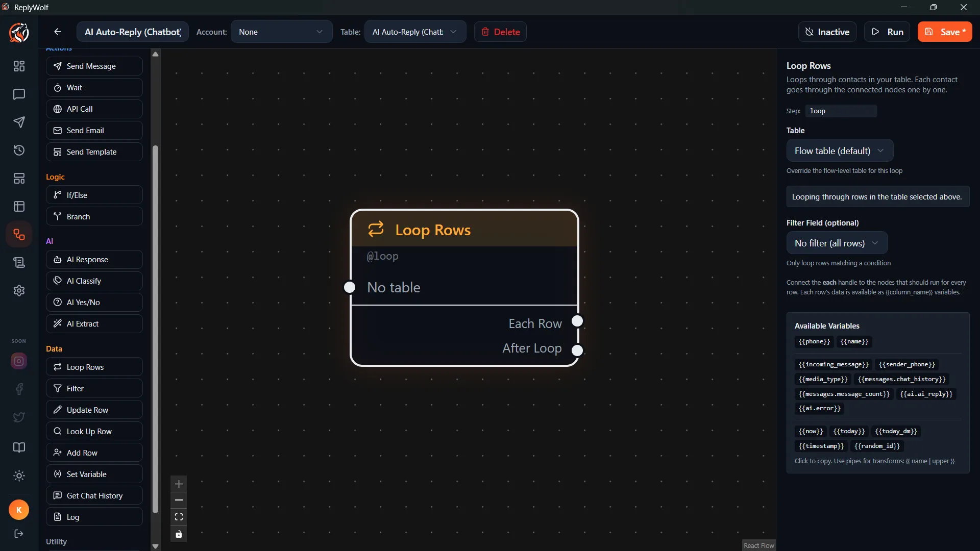
Task: Open the chat bubble icon in sidebar
Action: pyautogui.click(x=19, y=94)
